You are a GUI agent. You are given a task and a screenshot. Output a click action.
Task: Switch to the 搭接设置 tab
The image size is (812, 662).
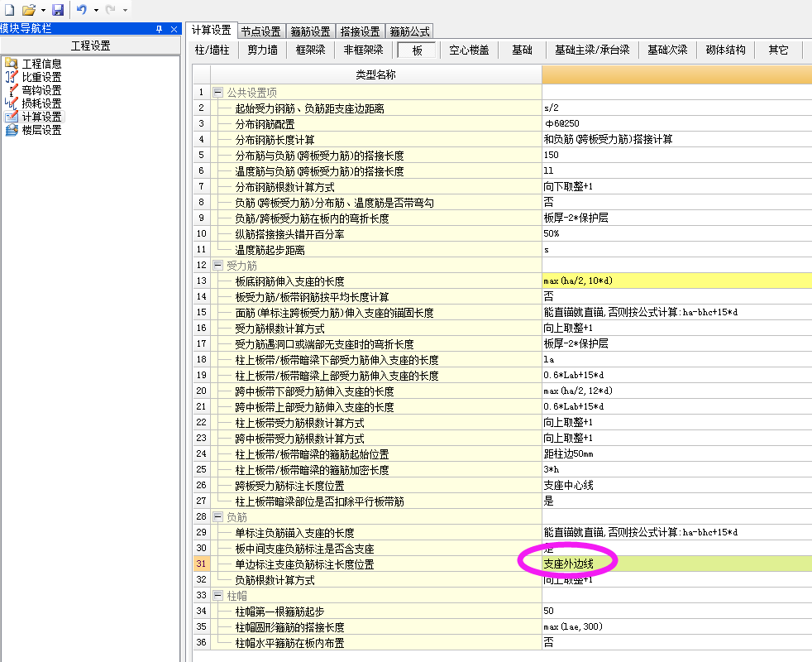pos(360,31)
